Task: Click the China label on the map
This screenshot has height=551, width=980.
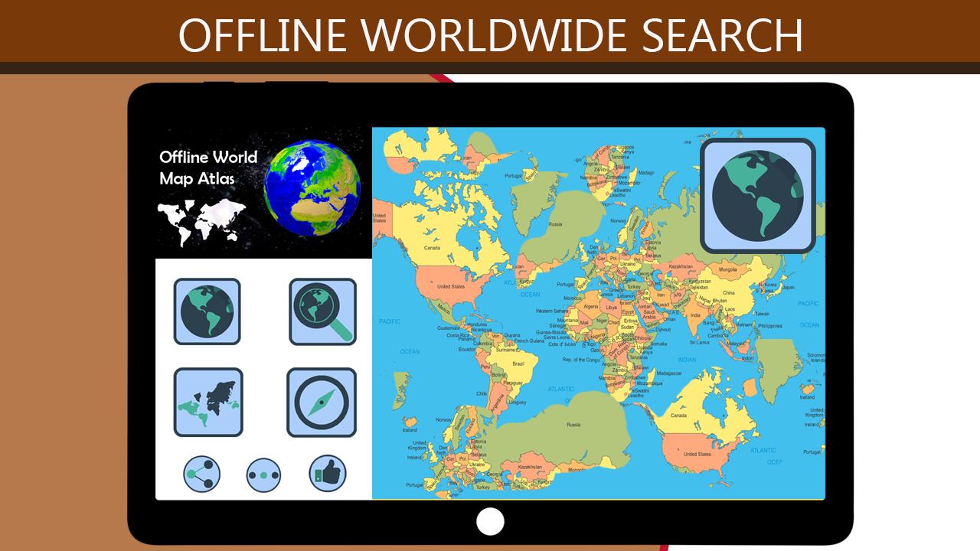Action: 729,292
